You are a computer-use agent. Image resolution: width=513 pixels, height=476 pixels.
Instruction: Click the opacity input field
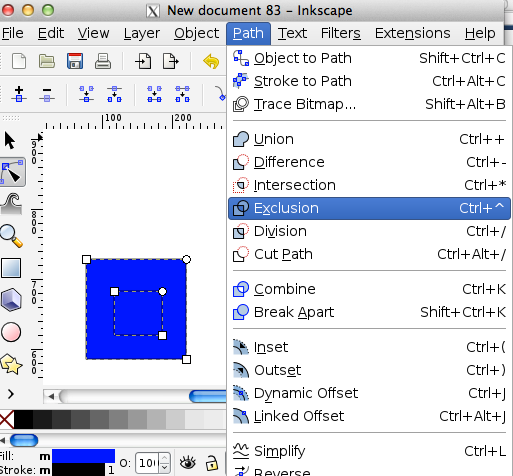click(148, 463)
